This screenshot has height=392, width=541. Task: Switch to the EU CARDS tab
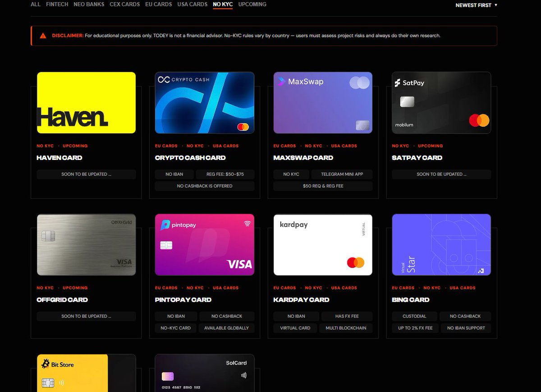pos(159,5)
